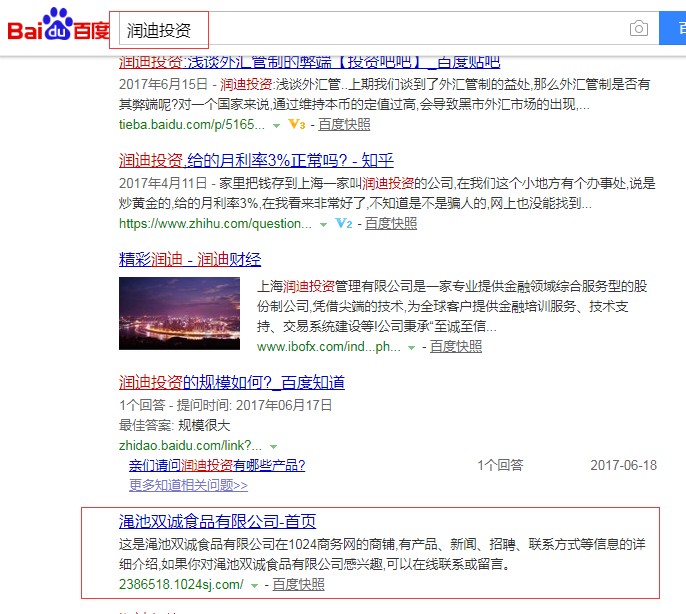Click 最佳答案: 规模很大 text
The height and width of the screenshot is (614, 686).
coord(174,425)
